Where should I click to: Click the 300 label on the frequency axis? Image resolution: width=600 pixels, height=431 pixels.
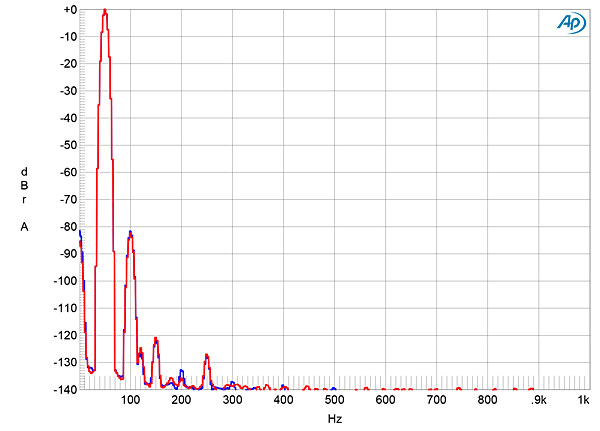click(x=232, y=400)
